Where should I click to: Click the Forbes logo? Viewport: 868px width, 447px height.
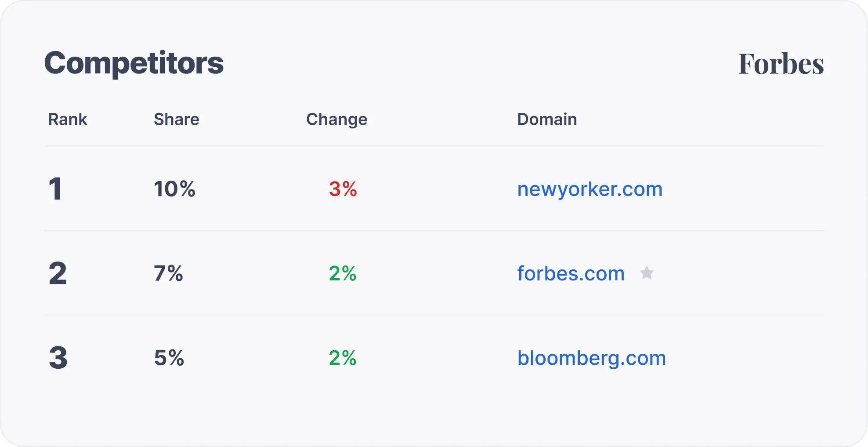coord(781,64)
